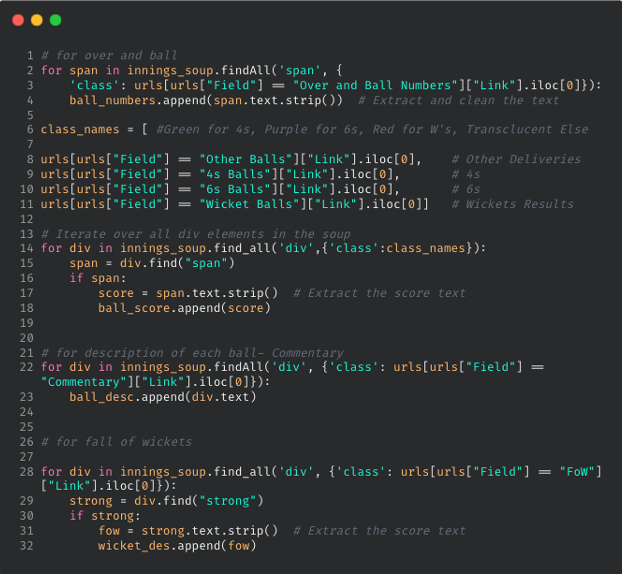Place cursor on "# for over and ball" comment
The height and width of the screenshot is (574, 622).
[x=109, y=55]
